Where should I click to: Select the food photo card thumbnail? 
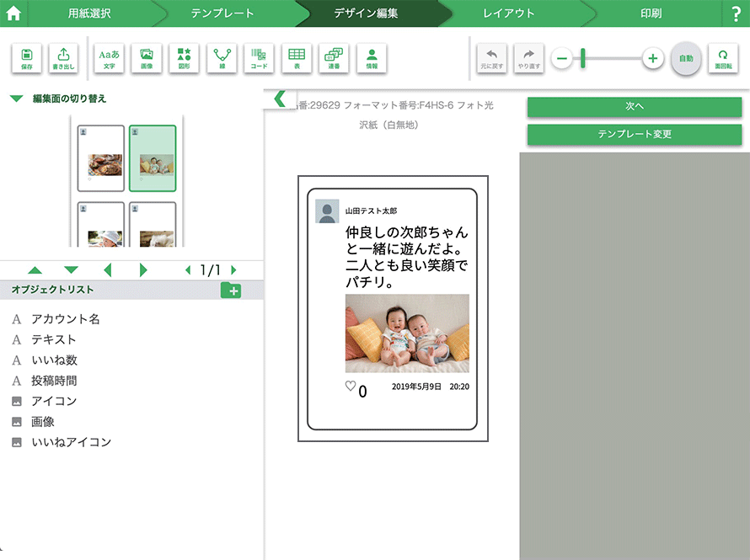[x=101, y=158]
